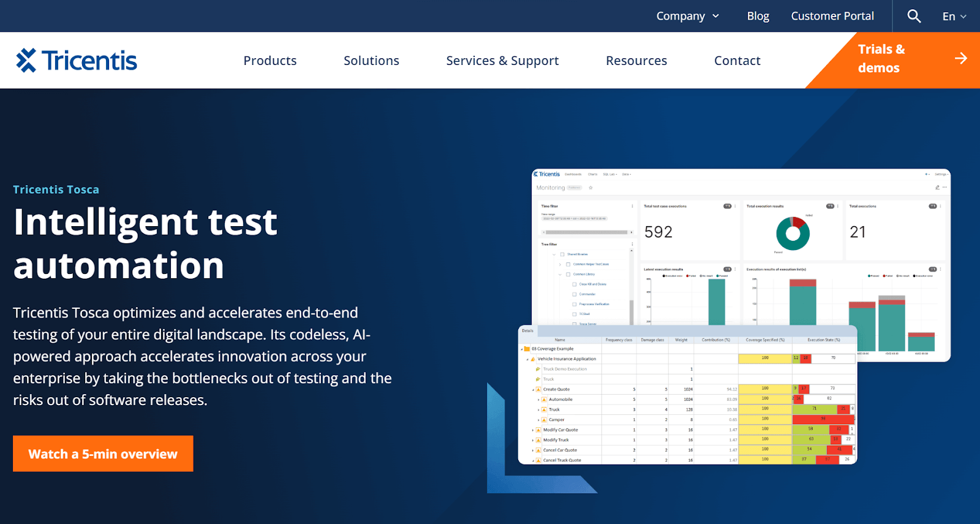Collapse the Create Quote row
This screenshot has height=524, width=980.
click(533, 390)
